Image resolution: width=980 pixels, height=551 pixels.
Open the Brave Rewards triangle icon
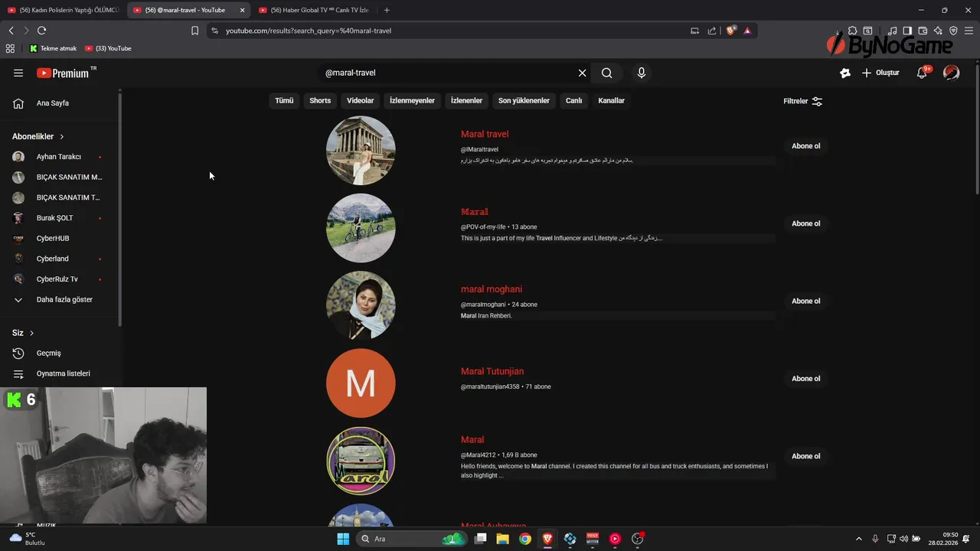747,31
